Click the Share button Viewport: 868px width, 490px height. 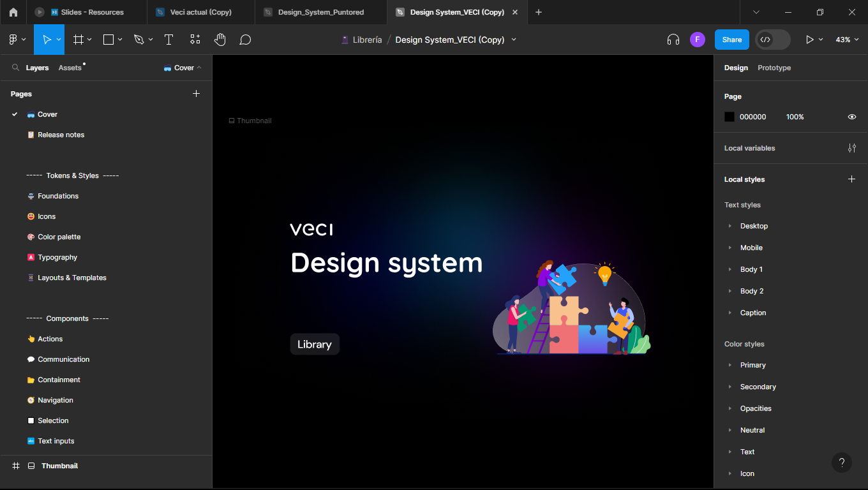pyautogui.click(x=732, y=40)
